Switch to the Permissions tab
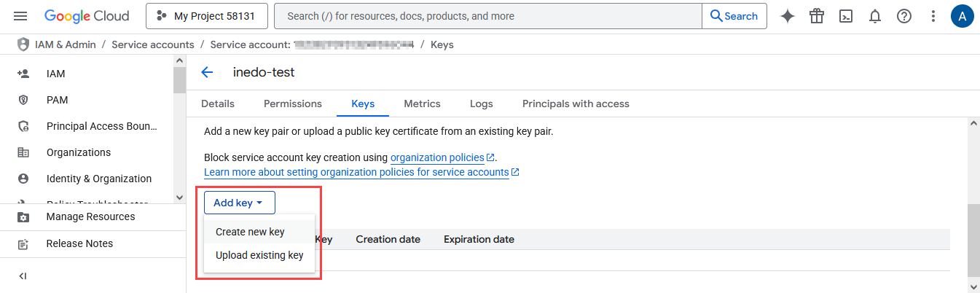Image resolution: width=980 pixels, height=293 pixels. 293,103
